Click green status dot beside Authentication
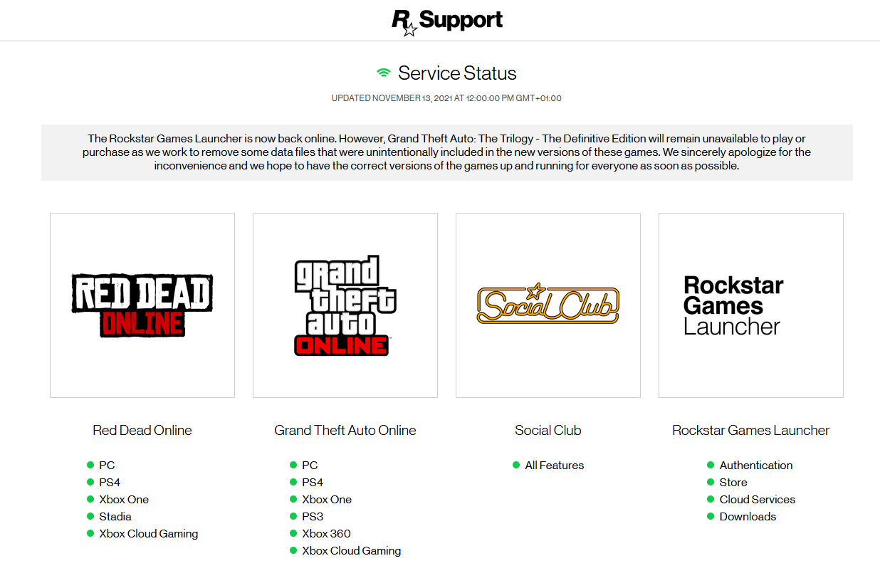The height and width of the screenshot is (588, 880). pyautogui.click(x=711, y=465)
